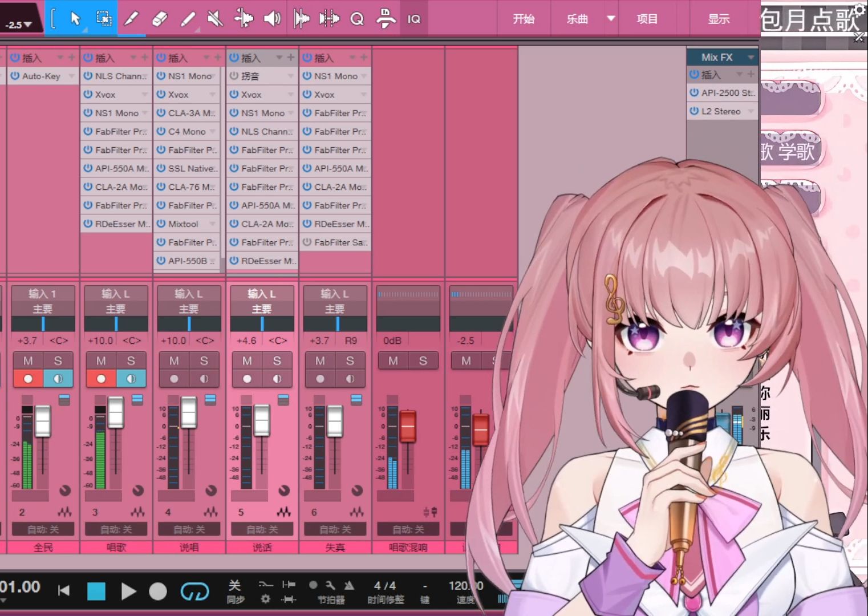Image resolution: width=868 pixels, height=616 pixels.
Task: Click the snap-to-events waveform icon
Action: [301, 19]
